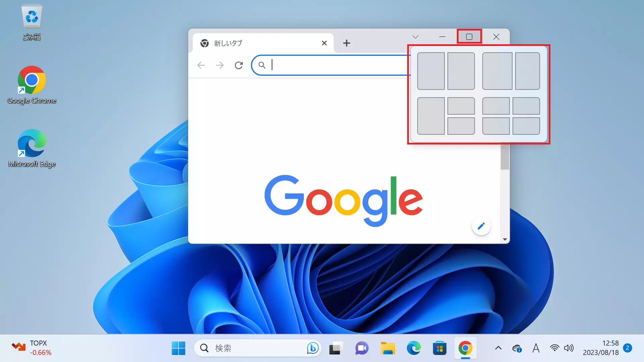Open the Windows Start menu
The image size is (644, 362).
[178, 348]
